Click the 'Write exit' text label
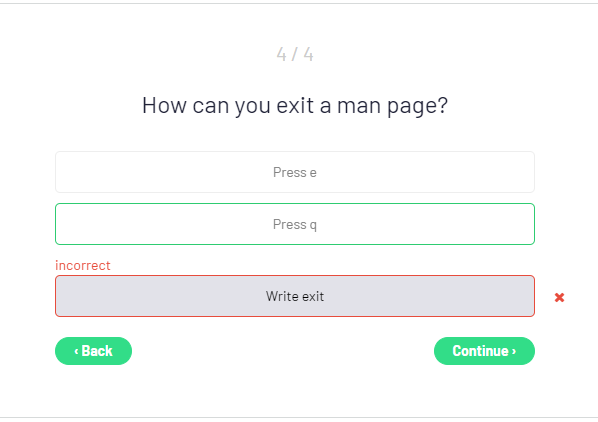 tap(295, 296)
